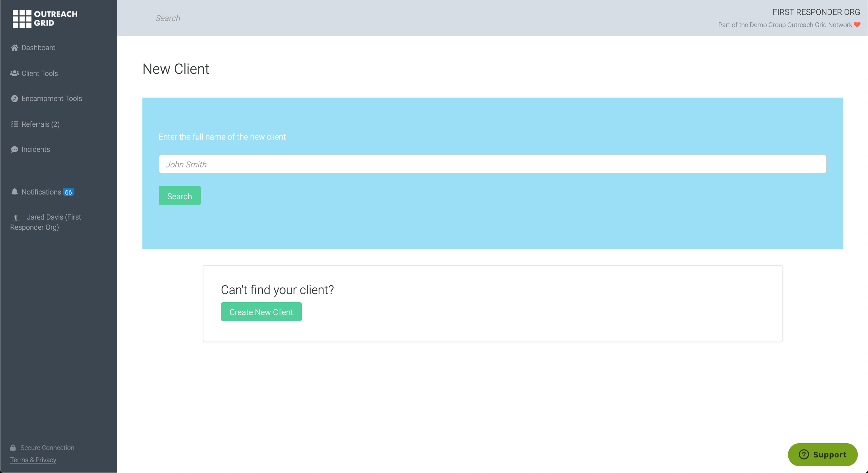Click the 66 notifications badge
This screenshot has height=473, width=868.
tap(68, 192)
